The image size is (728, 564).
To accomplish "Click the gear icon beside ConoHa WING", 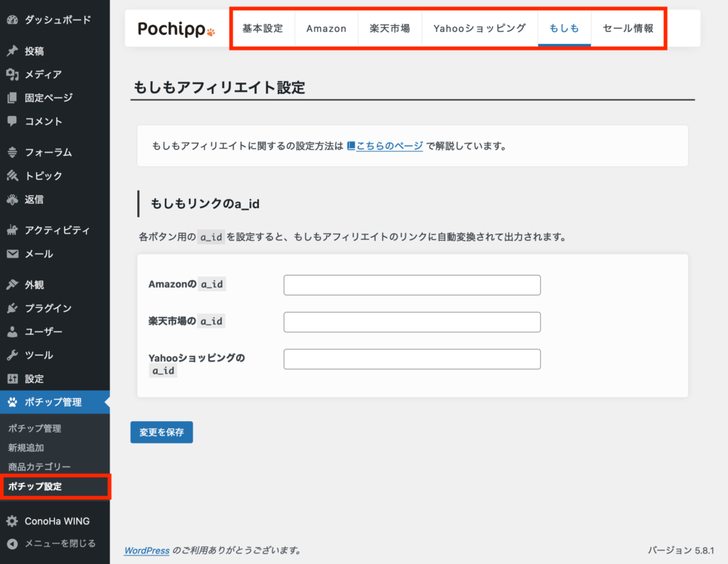I will (x=13, y=521).
